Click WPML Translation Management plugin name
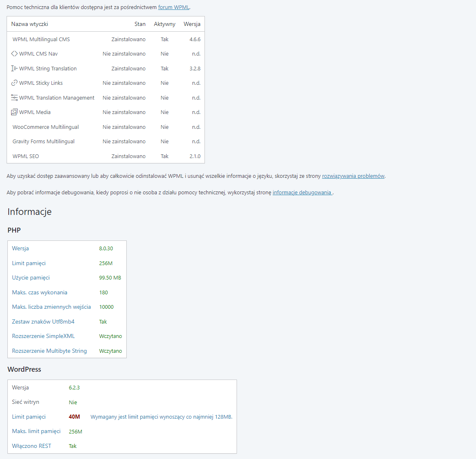This screenshot has width=476, height=459. pyautogui.click(x=56, y=98)
